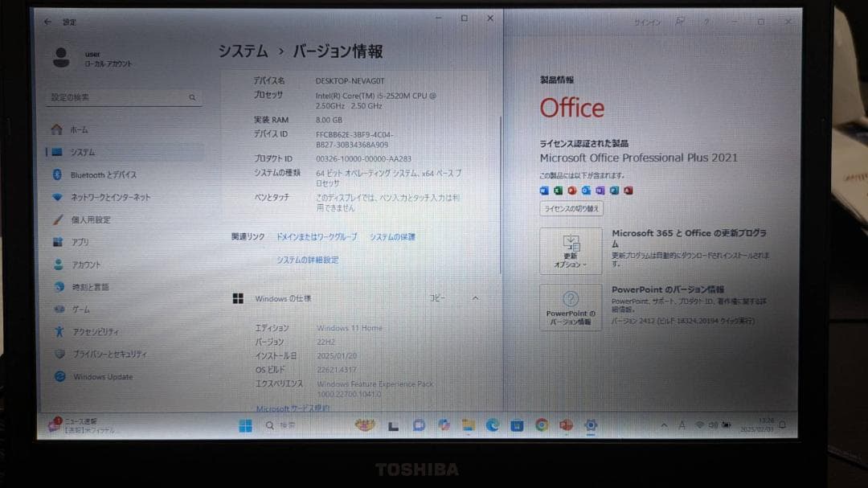Image resolution: width=868 pixels, height=488 pixels.
Task: Click PowerPoint のバージョン情報 panel button
Action: (x=570, y=308)
